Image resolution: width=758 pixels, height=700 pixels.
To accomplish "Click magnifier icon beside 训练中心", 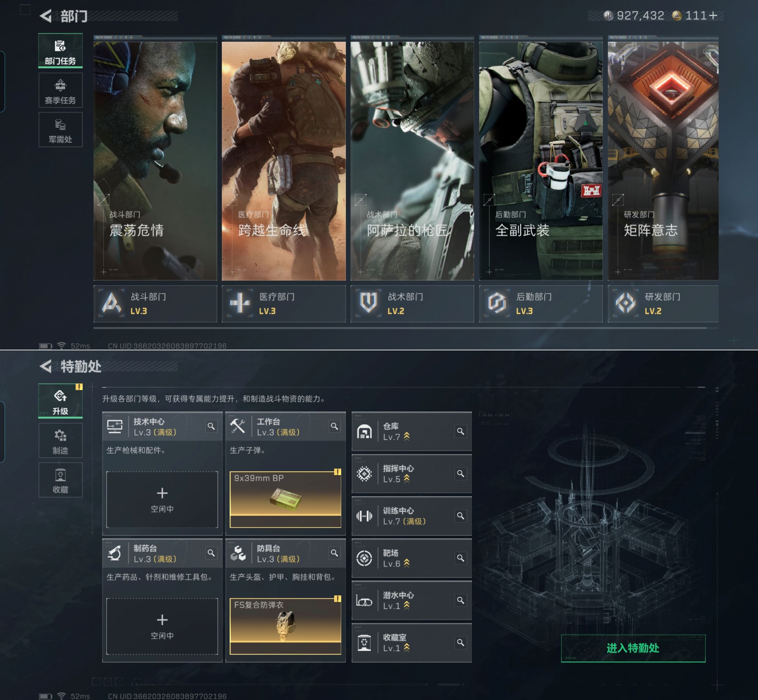I will coord(461,515).
